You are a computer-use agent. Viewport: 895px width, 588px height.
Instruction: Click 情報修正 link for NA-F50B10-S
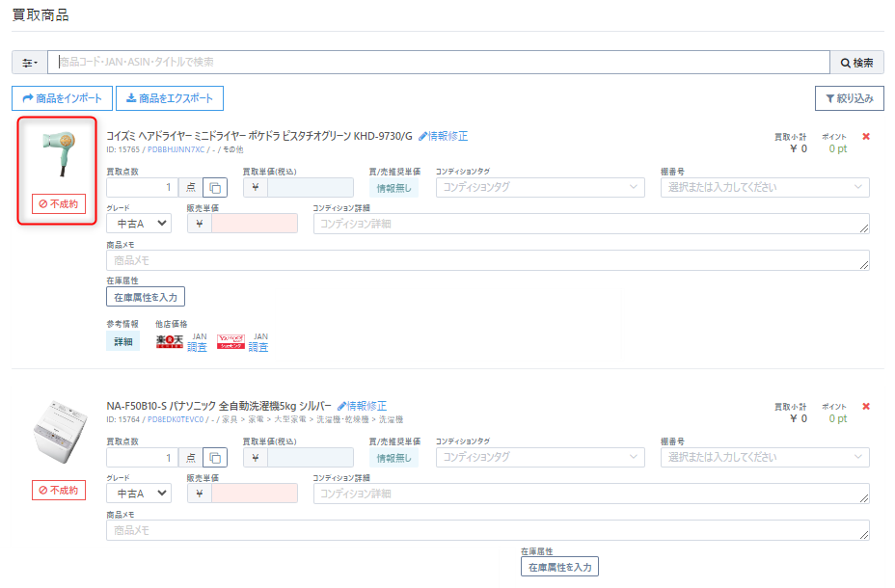pos(362,406)
